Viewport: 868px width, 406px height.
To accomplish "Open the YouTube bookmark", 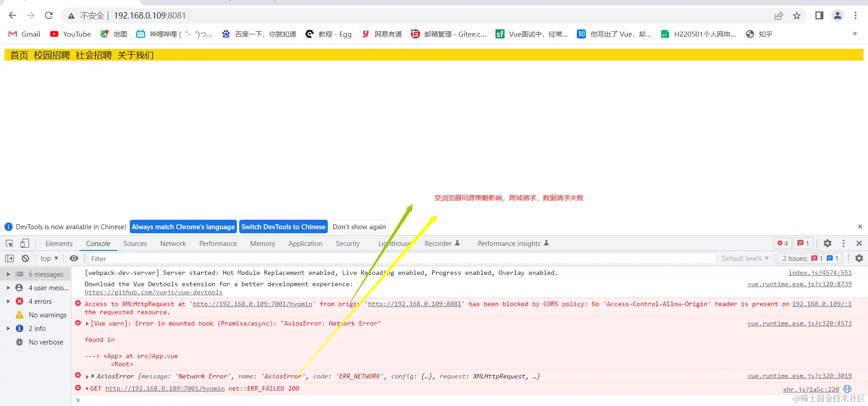I will tap(71, 34).
